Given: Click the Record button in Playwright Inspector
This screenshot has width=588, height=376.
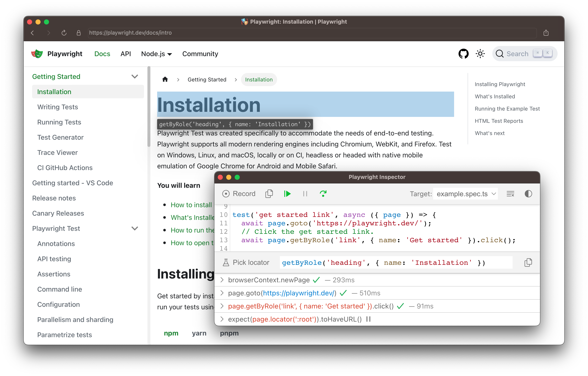Looking at the screenshot, I should [238, 193].
